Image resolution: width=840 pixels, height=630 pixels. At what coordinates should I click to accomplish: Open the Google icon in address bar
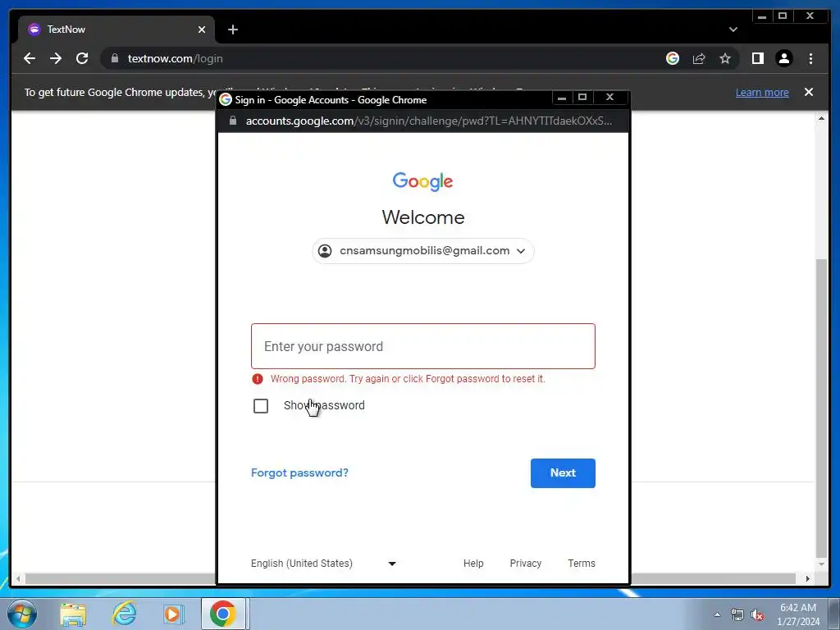point(673,58)
